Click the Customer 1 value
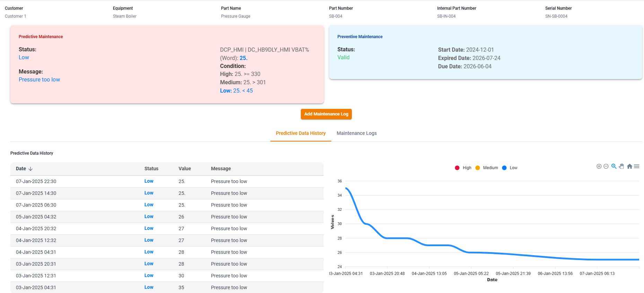 click(x=15, y=16)
